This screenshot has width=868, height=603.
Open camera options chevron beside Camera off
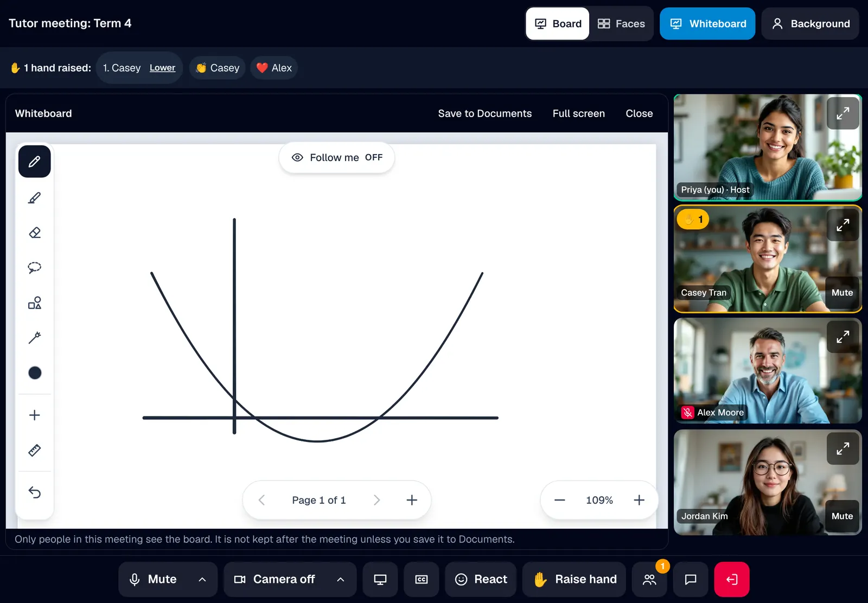341,579
